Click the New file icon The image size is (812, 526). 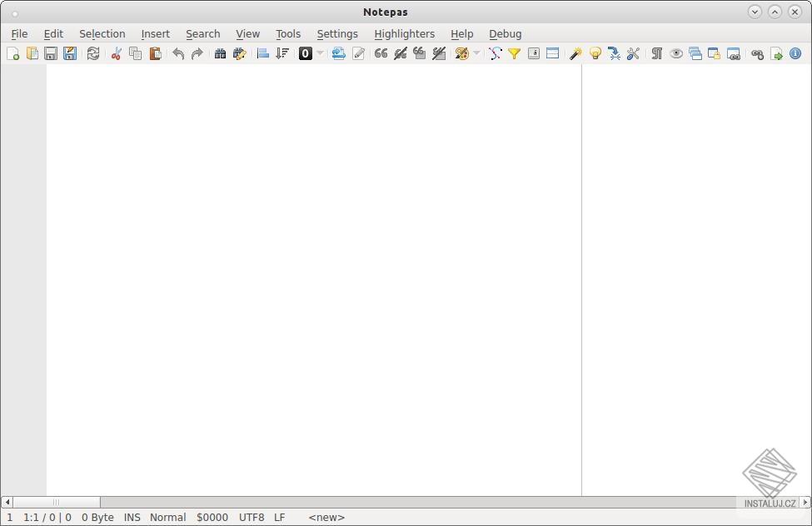[13, 53]
